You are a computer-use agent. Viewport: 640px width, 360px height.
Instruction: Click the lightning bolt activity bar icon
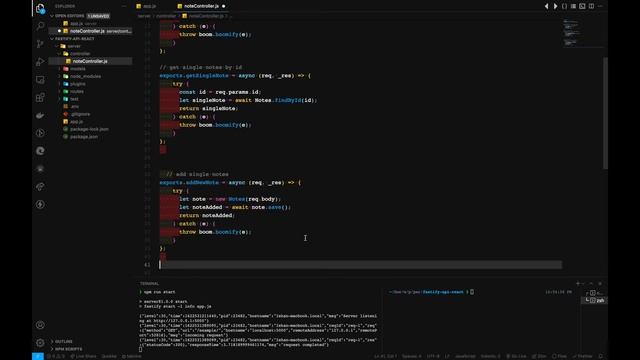pyautogui.click(x=40, y=204)
